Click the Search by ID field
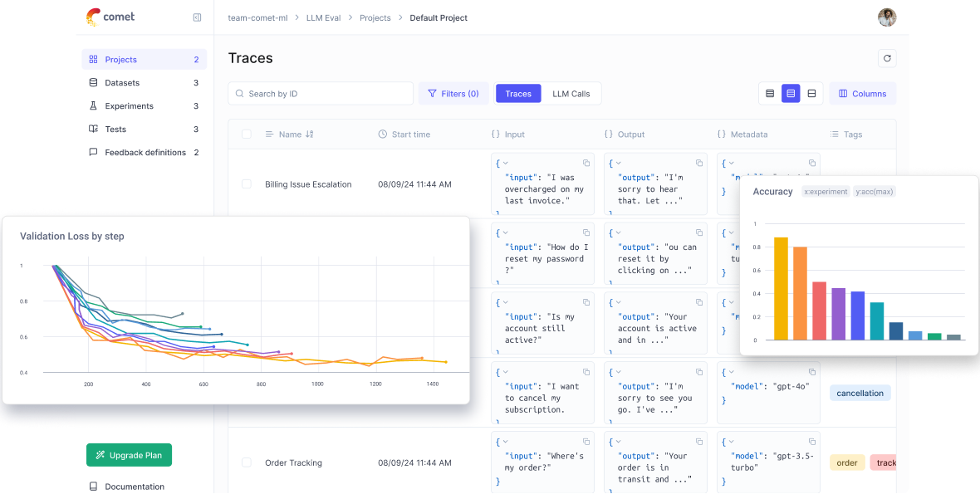Screen dimensions: 980x499 tap(320, 93)
